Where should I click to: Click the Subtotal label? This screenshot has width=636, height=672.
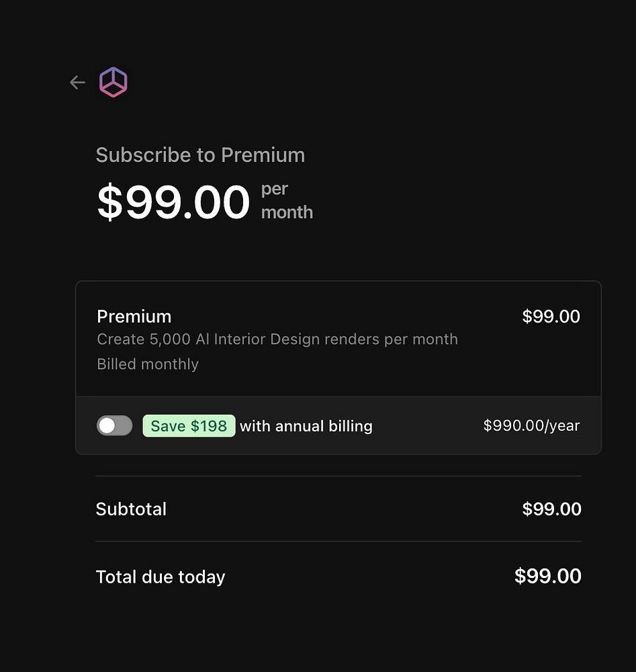pyautogui.click(x=131, y=509)
